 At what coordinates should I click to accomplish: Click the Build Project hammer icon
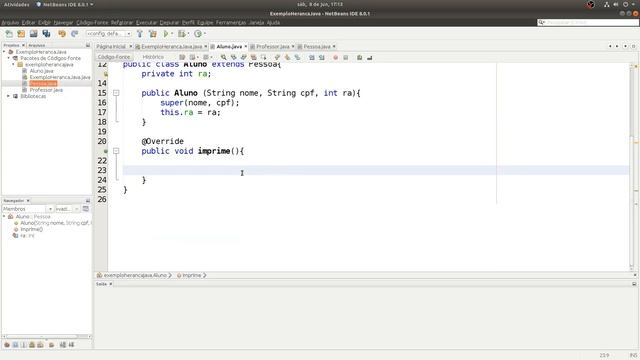(140, 34)
